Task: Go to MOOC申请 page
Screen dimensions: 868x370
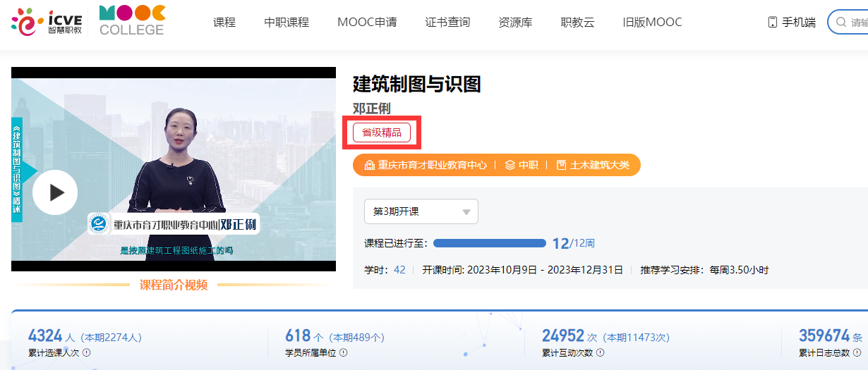Action: (367, 22)
